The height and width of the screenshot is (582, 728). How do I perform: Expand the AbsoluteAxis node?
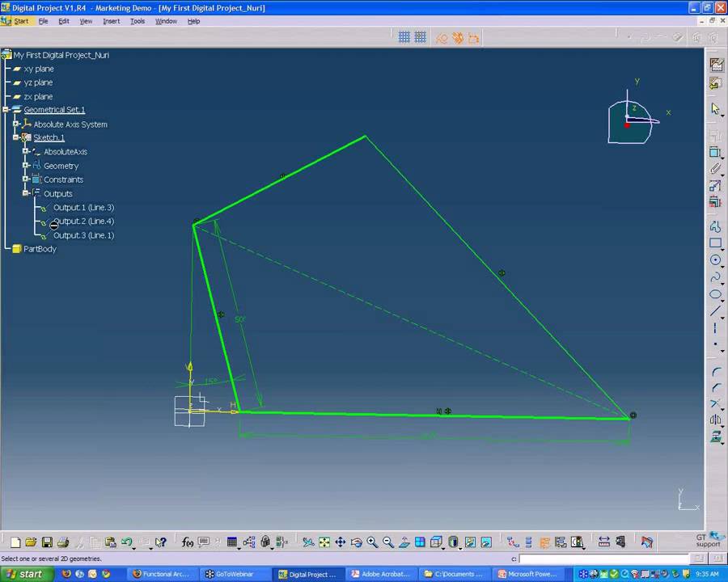(26, 151)
